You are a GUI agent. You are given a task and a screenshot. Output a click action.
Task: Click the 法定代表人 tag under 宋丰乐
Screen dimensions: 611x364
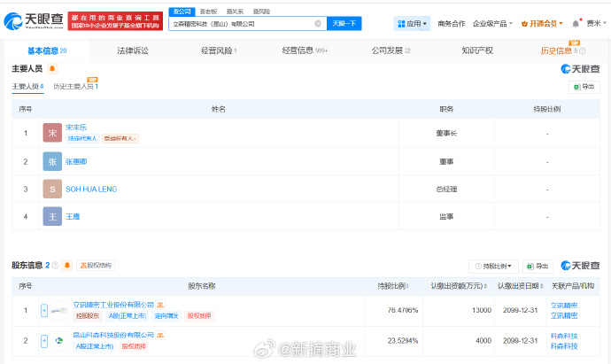click(x=82, y=138)
